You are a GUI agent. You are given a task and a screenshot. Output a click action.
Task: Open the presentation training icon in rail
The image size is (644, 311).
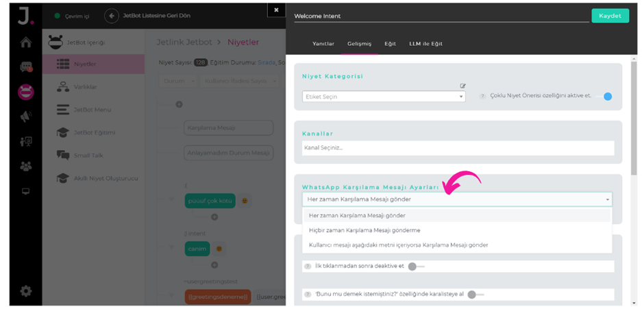pos(26,142)
